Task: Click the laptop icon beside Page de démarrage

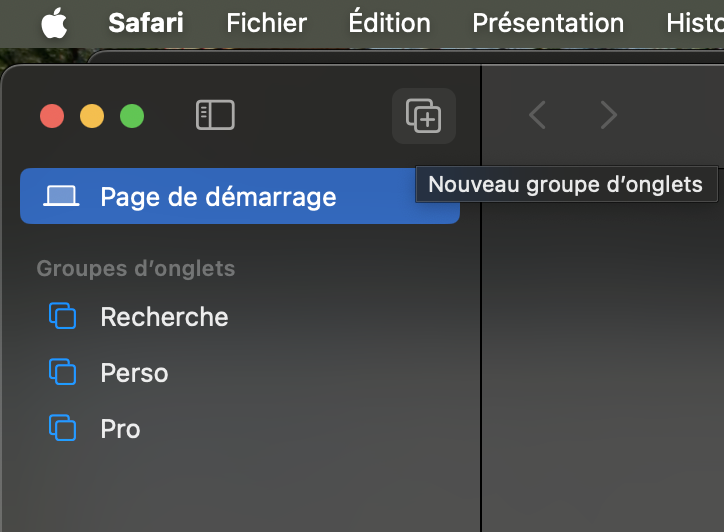Action: click(61, 196)
